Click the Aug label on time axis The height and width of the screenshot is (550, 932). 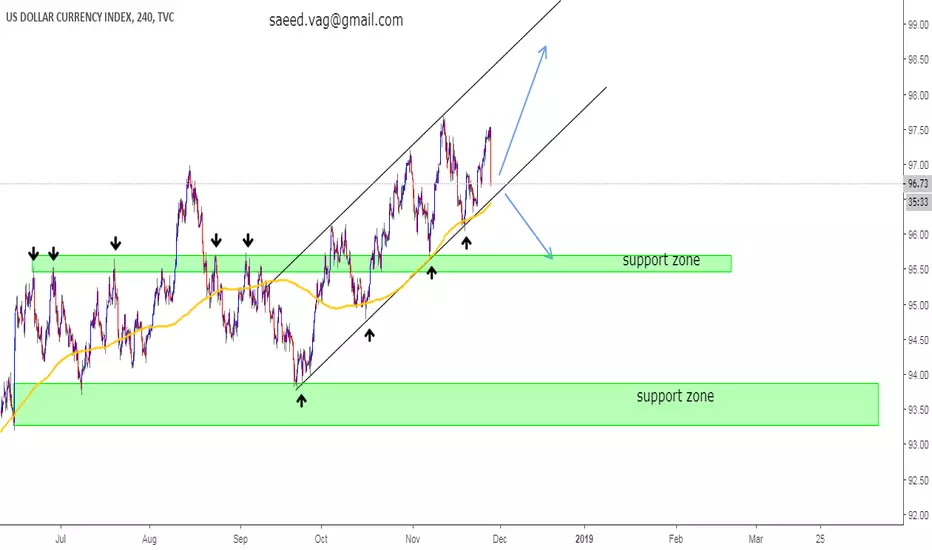(149, 539)
